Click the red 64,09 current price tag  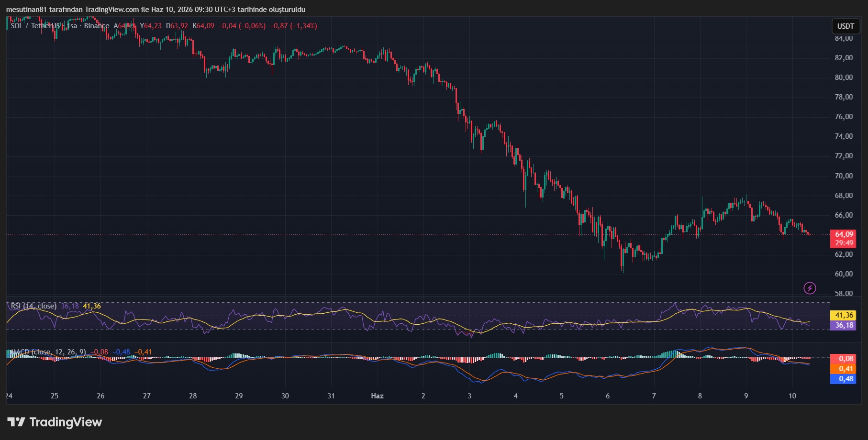(x=844, y=234)
